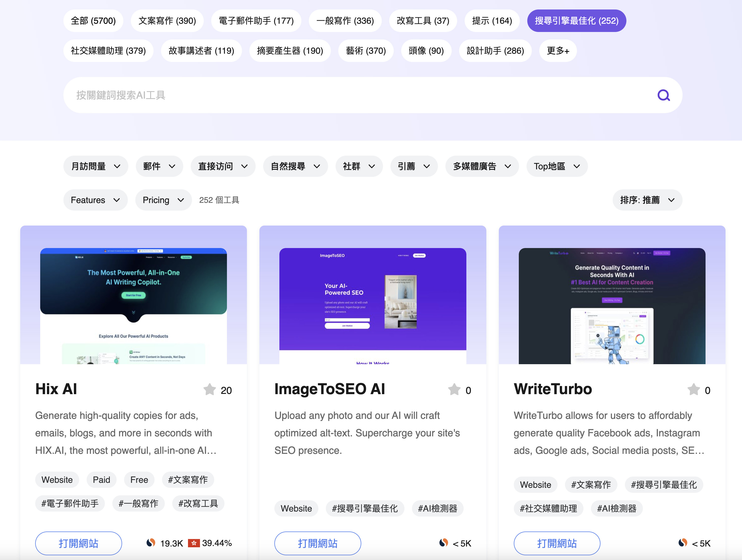The image size is (742, 560).
Task: Click WriteTurbo's traffic stats icon
Action: (683, 543)
